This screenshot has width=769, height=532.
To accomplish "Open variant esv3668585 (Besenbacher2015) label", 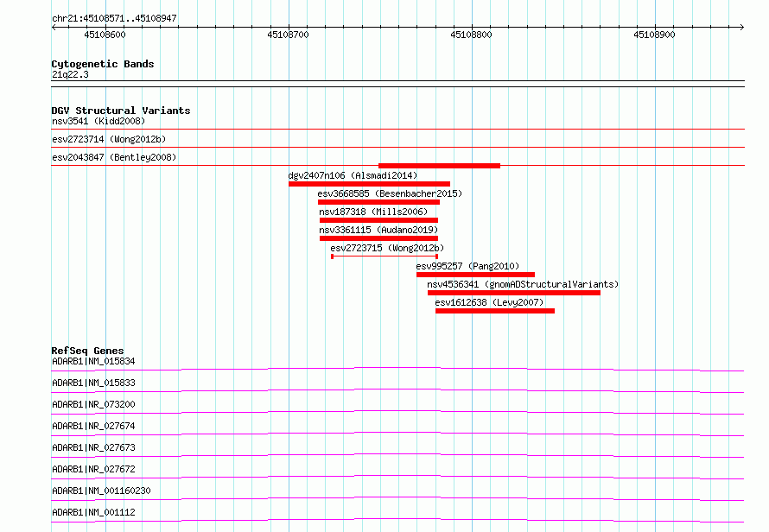I will pos(390,193).
